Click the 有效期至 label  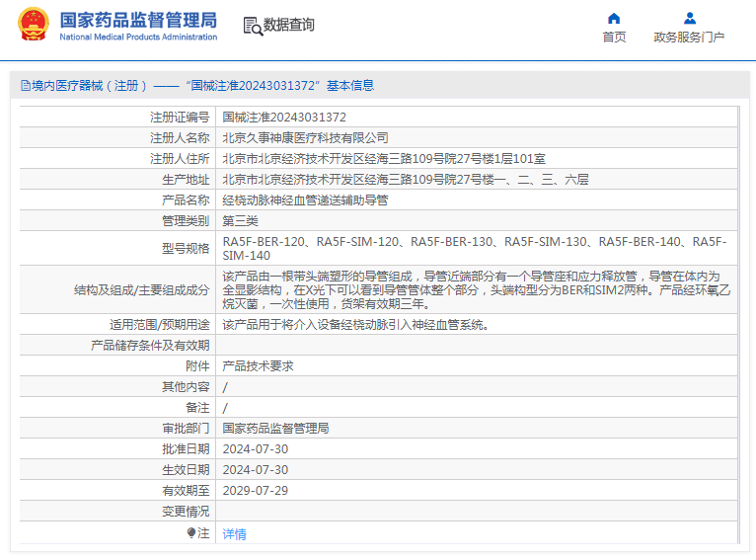point(186,491)
